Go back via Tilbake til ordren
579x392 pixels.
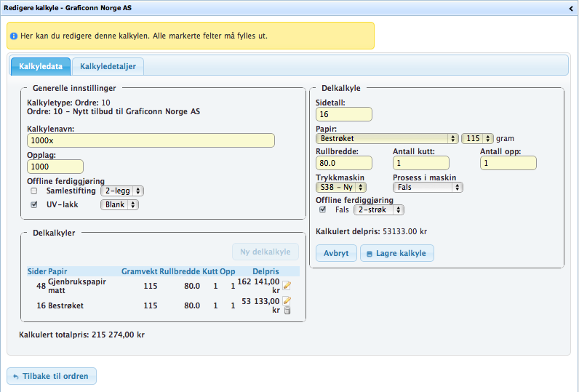[x=52, y=376]
